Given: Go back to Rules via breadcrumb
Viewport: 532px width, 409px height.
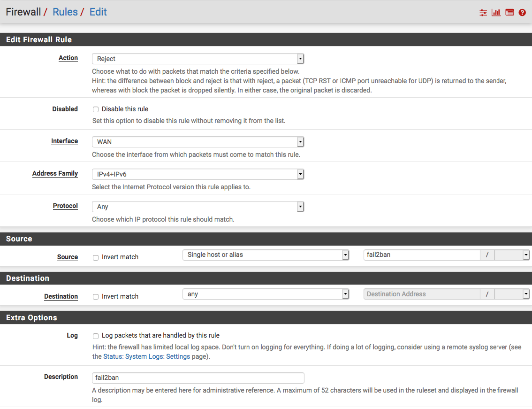Looking at the screenshot, I should pos(65,12).
